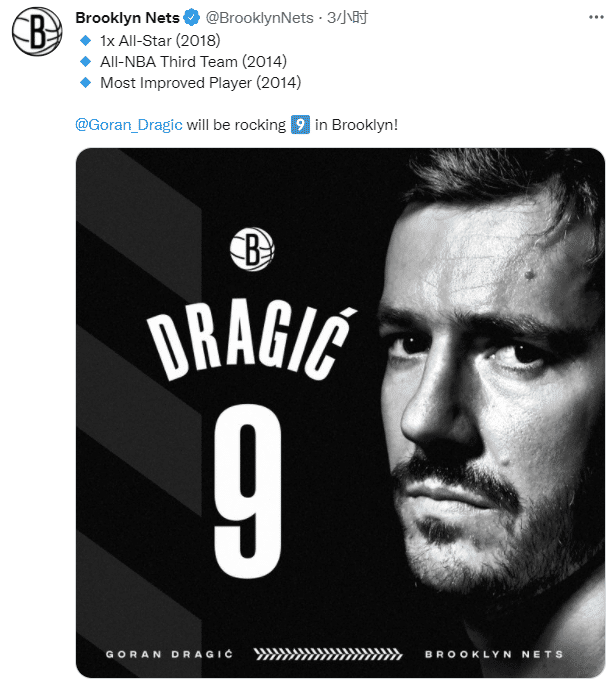The width and height of the screenshot is (607, 680).
Task: Click the Brooklyn Nets profile avatar
Action: coord(37,31)
